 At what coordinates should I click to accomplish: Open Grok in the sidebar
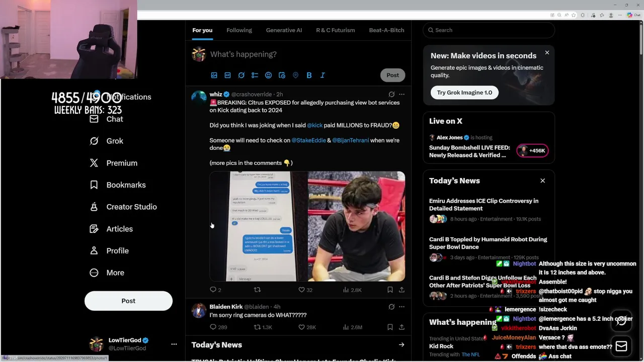(106, 141)
